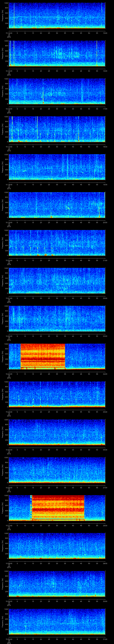Click the spectrogram panel starting at 15:17:00
114x644 pixels.
57,129
